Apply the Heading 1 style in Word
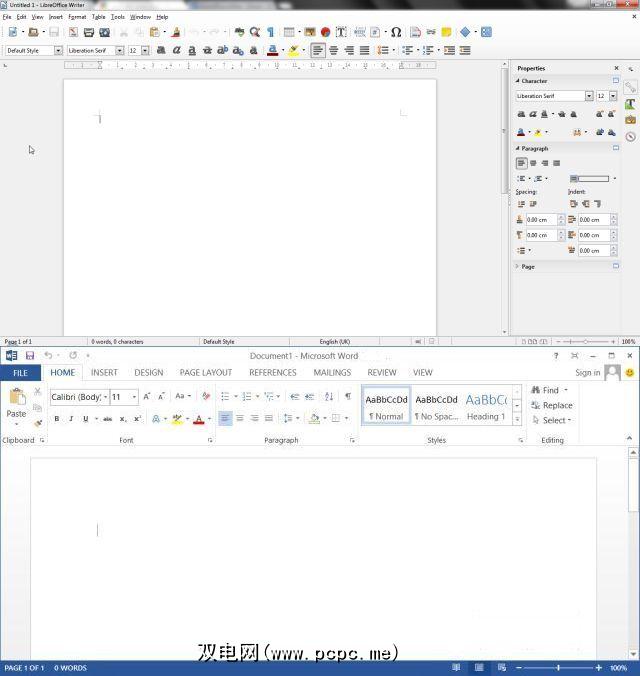 pyautogui.click(x=486, y=407)
